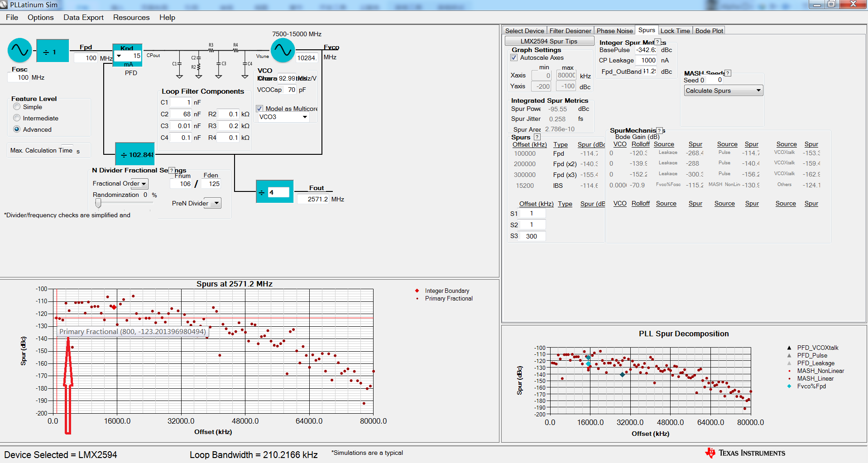868x463 pixels.
Task: Click the VCO sine-wave icon
Action: pyautogui.click(x=283, y=50)
